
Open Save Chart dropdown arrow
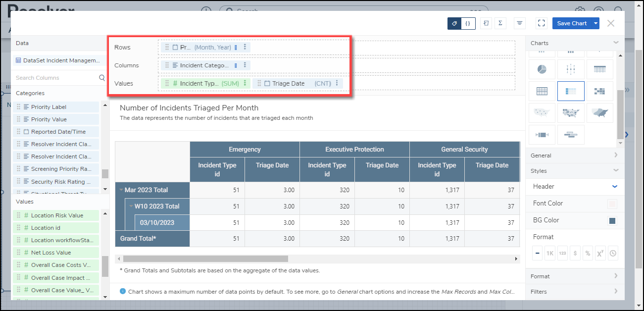(x=595, y=23)
